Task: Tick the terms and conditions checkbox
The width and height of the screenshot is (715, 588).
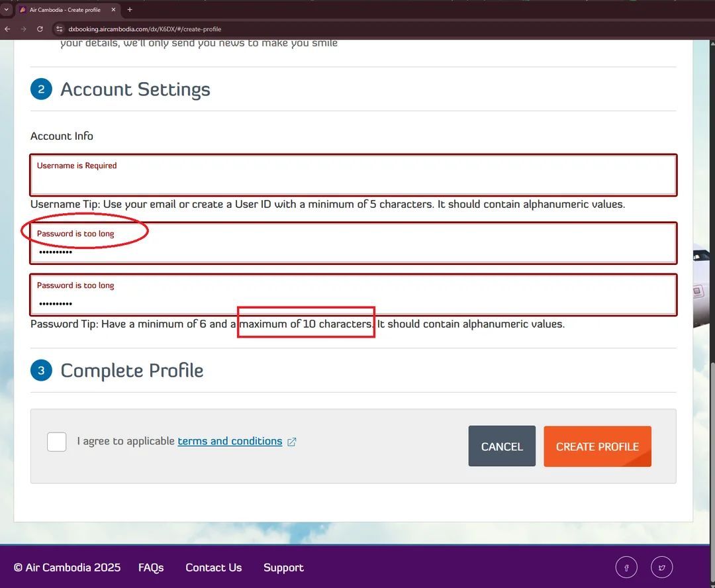Action: 56,442
